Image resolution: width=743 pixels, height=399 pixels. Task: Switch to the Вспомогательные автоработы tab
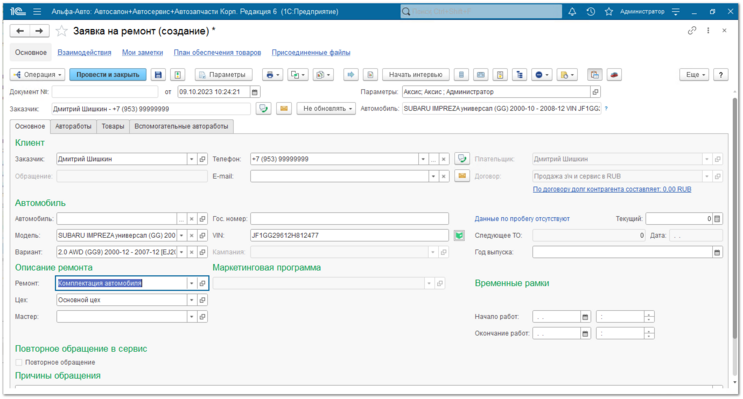[181, 127]
